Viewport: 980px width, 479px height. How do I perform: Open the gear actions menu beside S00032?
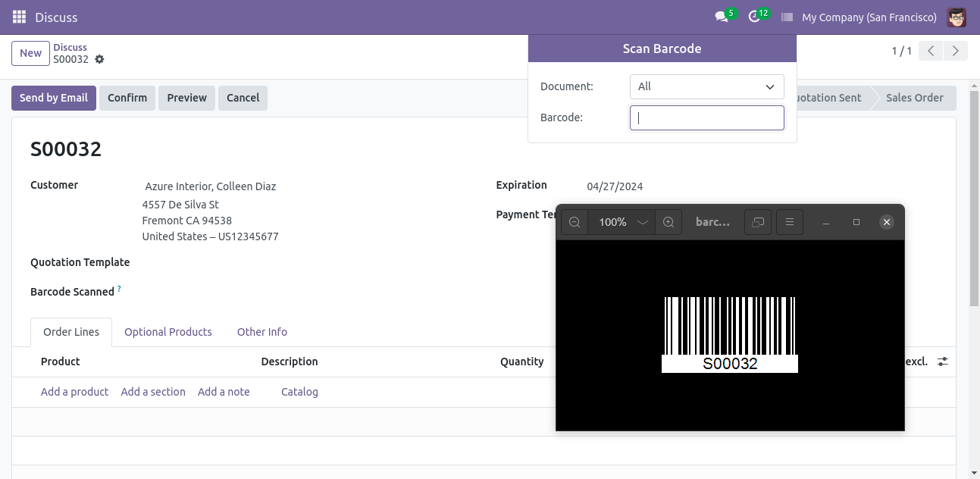[99, 59]
